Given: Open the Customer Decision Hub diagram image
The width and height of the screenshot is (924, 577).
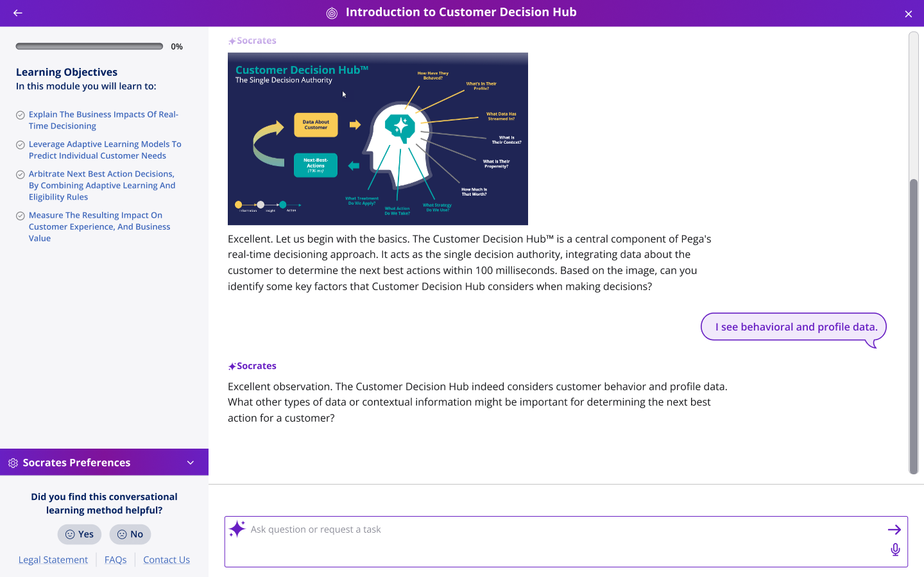Looking at the screenshot, I should (x=378, y=139).
